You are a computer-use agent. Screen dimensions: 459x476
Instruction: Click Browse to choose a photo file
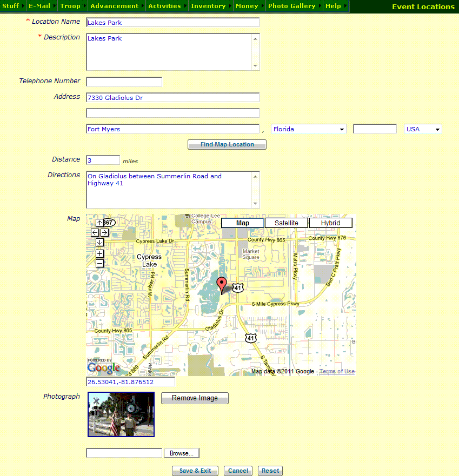(x=182, y=453)
